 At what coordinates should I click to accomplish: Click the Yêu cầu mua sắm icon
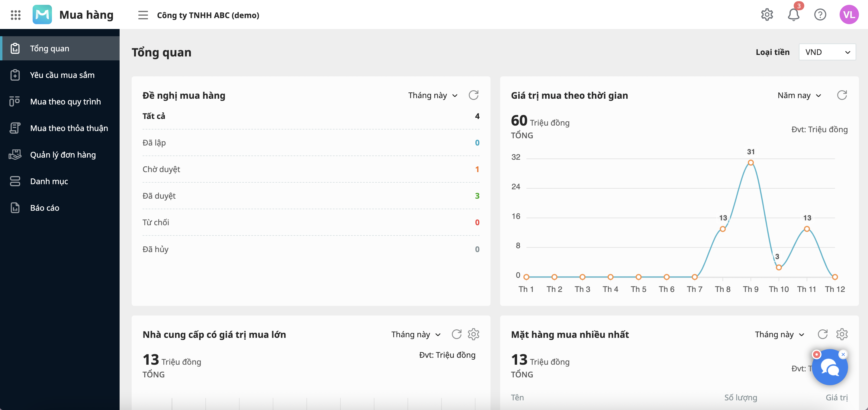15,75
